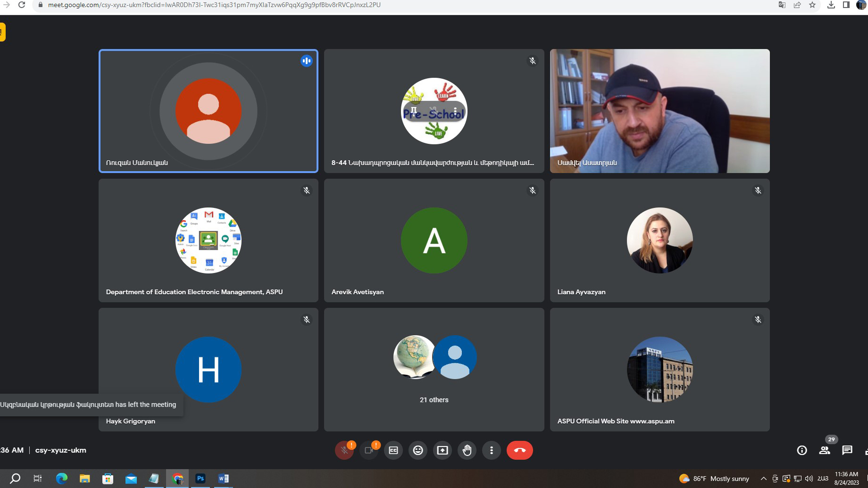Screen dimensions: 868x488
Task: Leave the call with red hangup button
Action: 519,450
